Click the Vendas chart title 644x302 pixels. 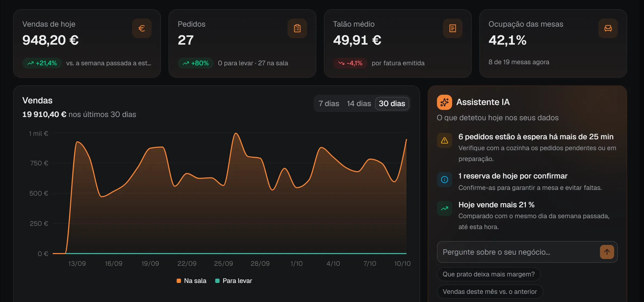pyautogui.click(x=37, y=100)
